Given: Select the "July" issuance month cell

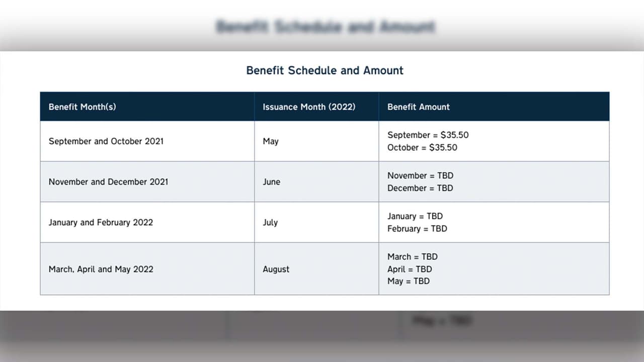Looking at the screenshot, I should [270, 222].
